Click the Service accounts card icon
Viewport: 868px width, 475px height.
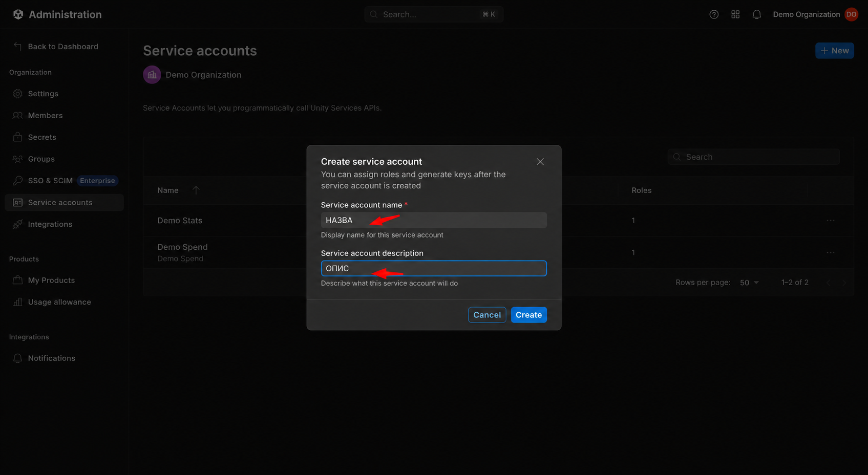[17, 203]
